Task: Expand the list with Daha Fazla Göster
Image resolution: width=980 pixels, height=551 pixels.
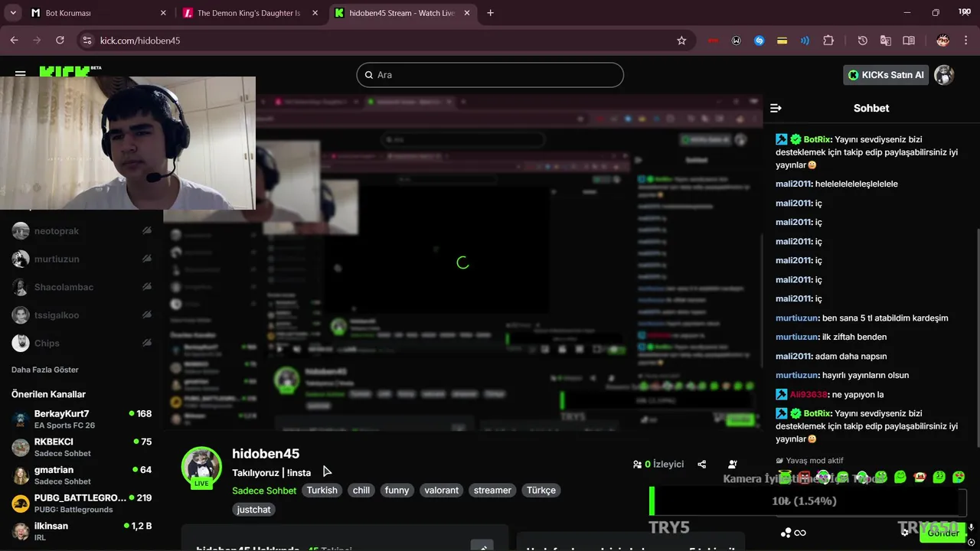Action: point(45,370)
